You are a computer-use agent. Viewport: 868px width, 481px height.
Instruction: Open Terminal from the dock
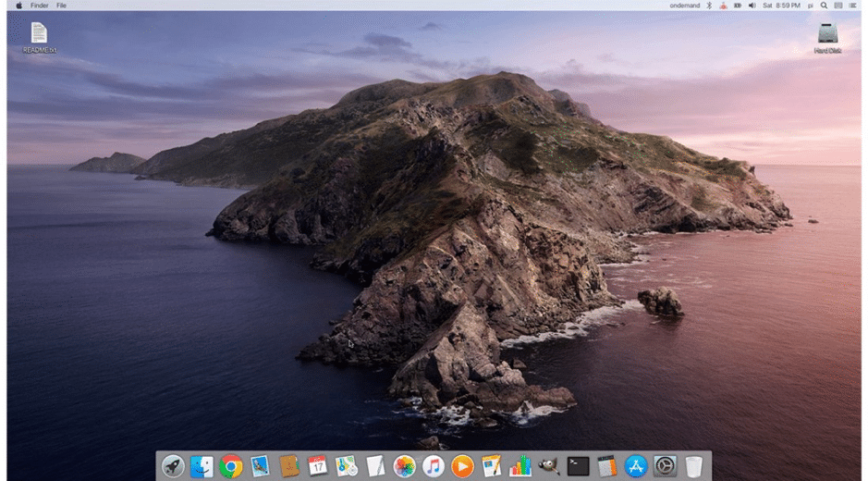tap(578, 466)
